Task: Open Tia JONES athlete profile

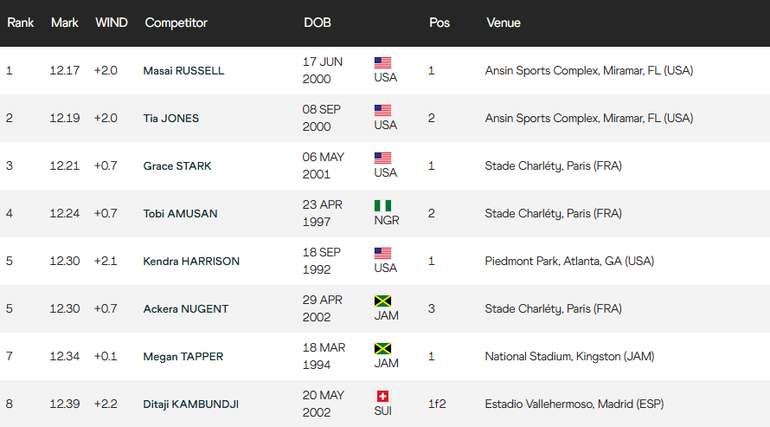Action: coord(171,118)
